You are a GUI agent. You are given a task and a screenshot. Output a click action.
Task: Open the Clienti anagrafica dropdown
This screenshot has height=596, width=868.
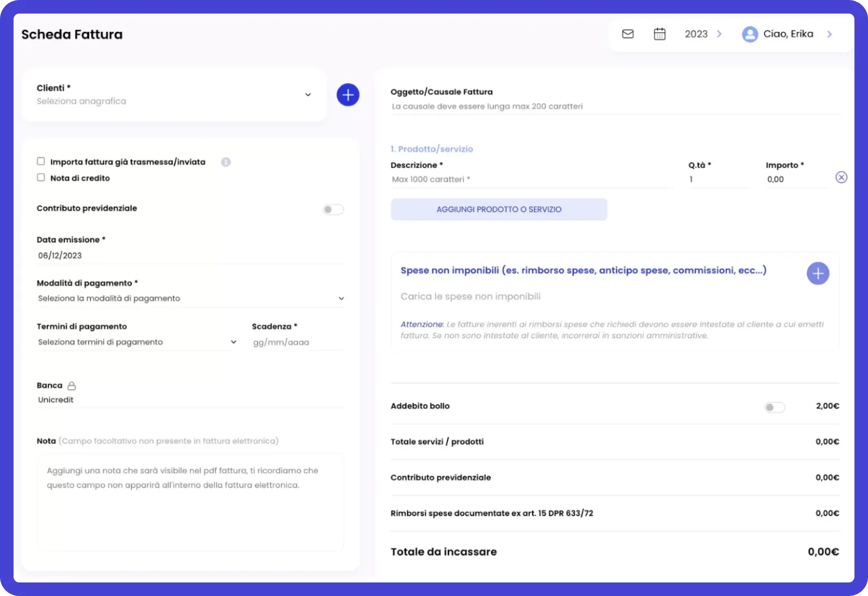tap(173, 95)
